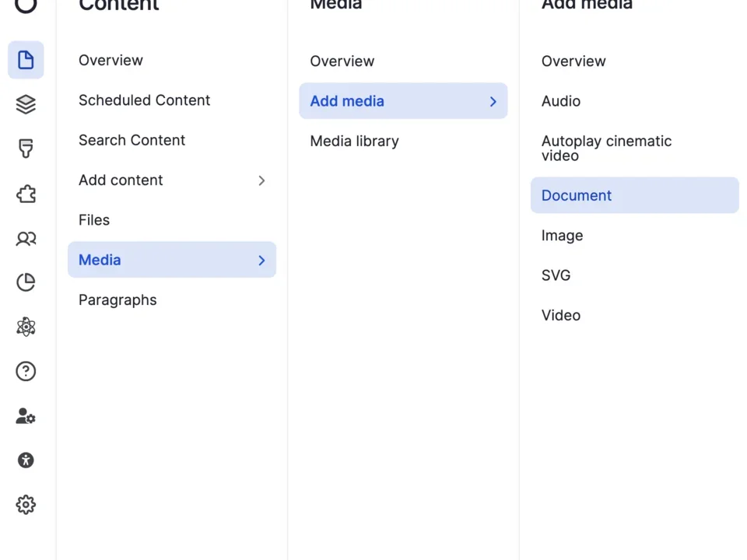Expand the Add media chevron arrow
Viewport: 747px width, 560px height.
[x=493, y=101]
